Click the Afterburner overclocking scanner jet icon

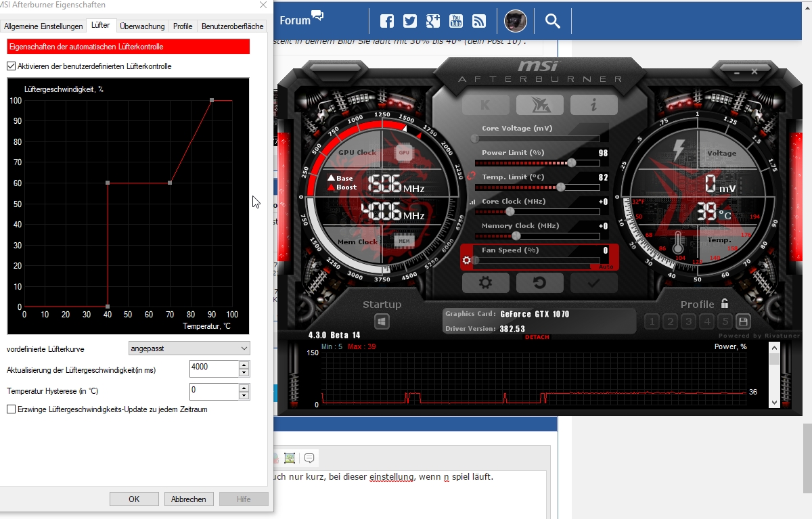(539, 105)
